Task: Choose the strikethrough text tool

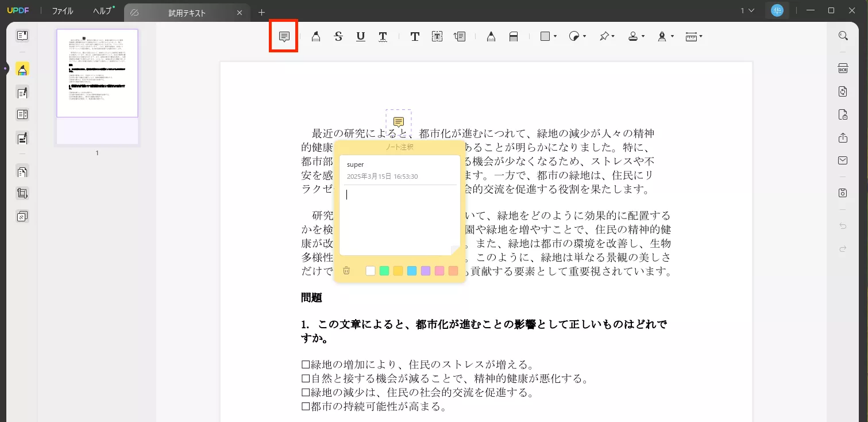Action: (x=338, y=36)
